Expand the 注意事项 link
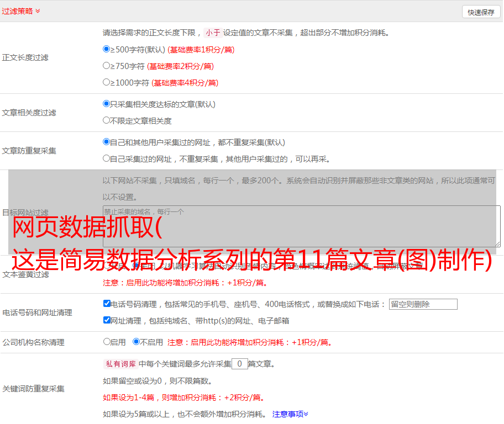This screenshot has height=424, width=504. coord(290,414)
